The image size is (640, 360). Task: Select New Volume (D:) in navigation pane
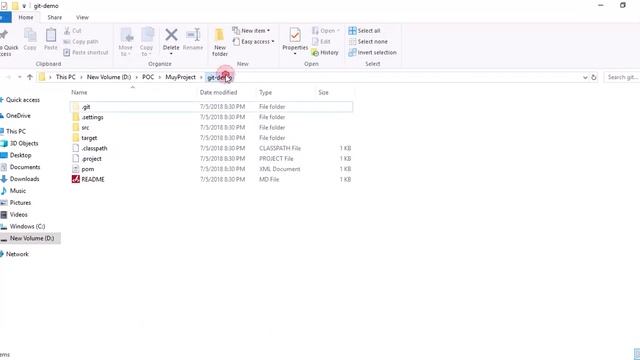(x=30, y=238)
